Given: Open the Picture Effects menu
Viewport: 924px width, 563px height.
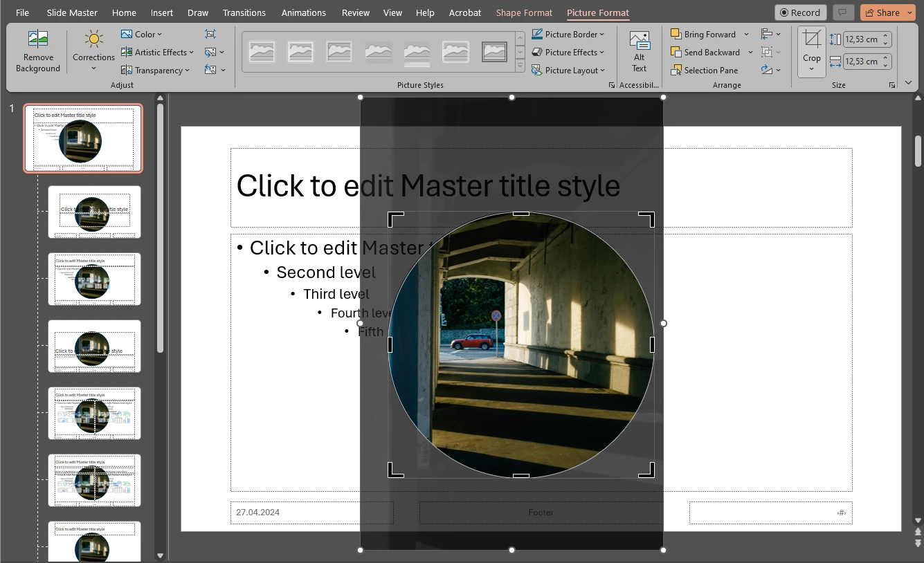Looking at the screenshot, I should (568, 52).
